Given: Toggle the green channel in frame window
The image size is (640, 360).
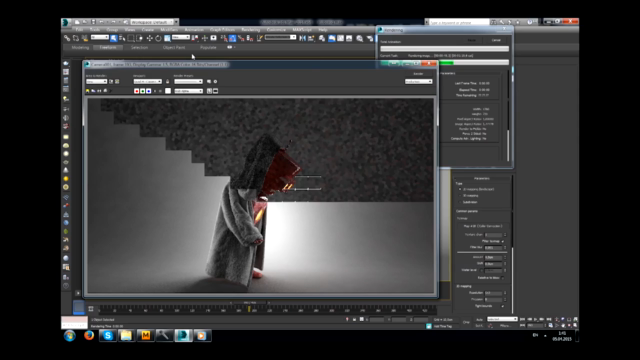Looking at the screenshot, I should 142,91.
